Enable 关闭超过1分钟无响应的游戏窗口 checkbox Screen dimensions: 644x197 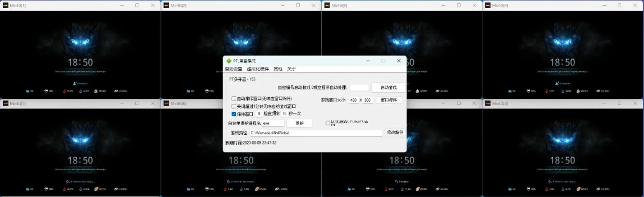pyautogui.click(x=234, y=106)
